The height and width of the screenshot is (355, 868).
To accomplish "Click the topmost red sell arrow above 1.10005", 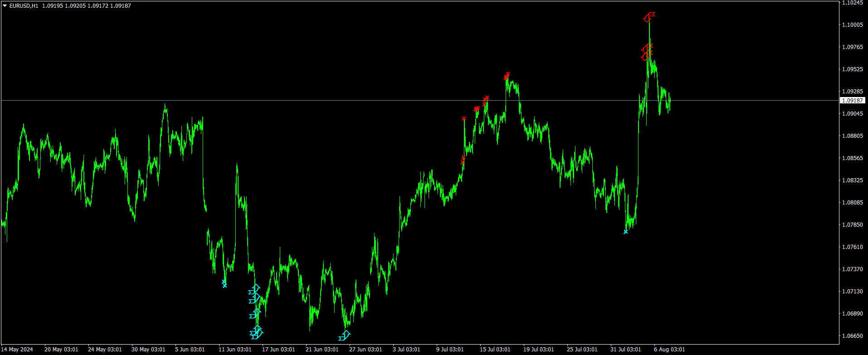I will (649, 17).
